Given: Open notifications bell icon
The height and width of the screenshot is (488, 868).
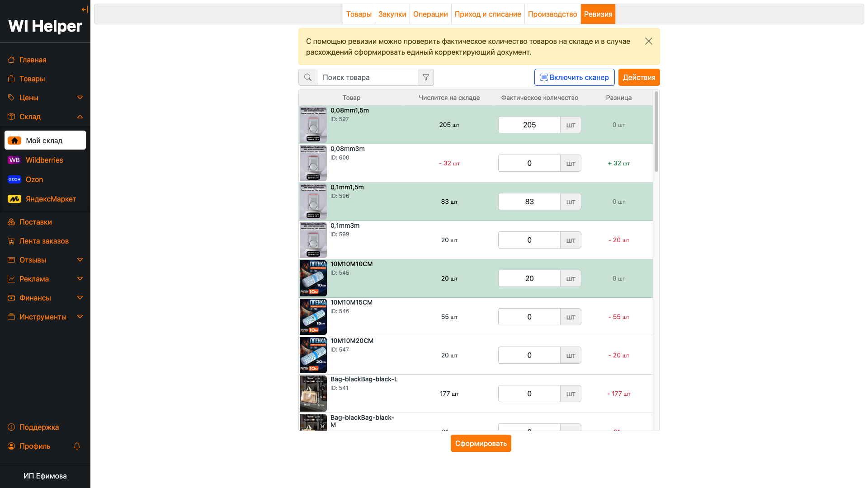Looking at the screenshot, I should [77, 446].
